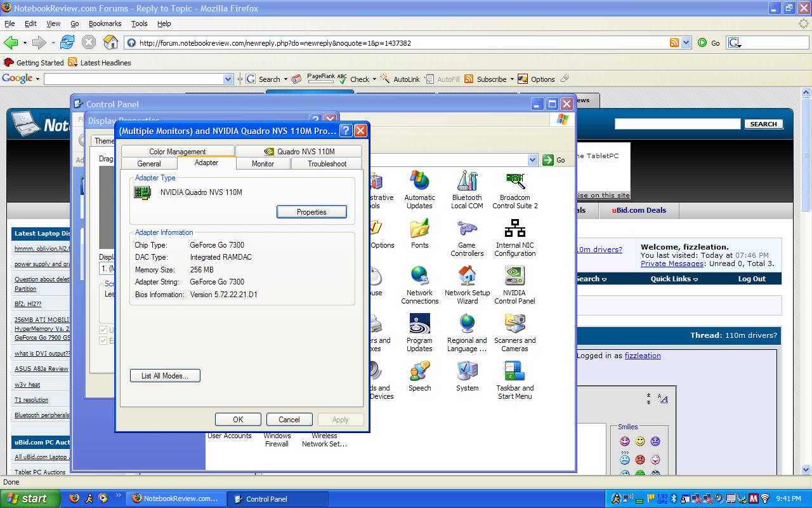Screen dimensions: 812x508
Task: Open Latest Headlines bookmark
Action: pos(100,62)
